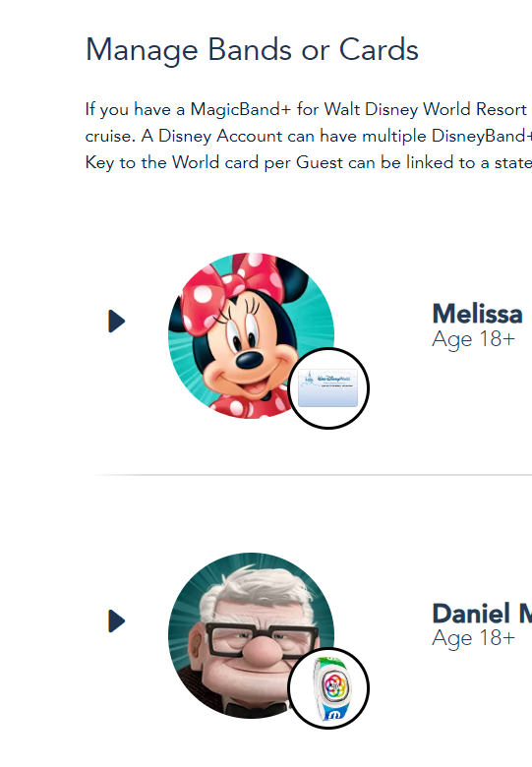Click the divider line between guests
The image size is (532, 767).
pyautogui.click(x=311, y=475)
